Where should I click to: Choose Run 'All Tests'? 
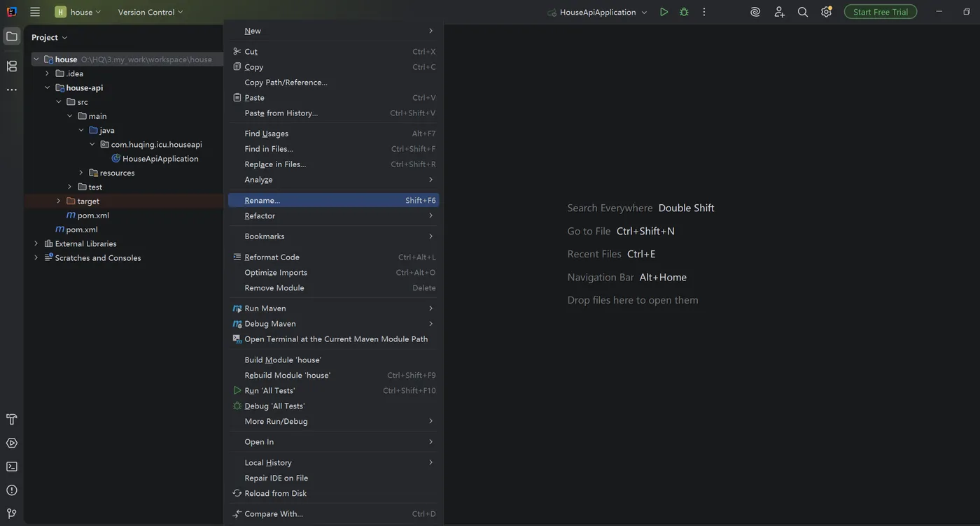tap(333, 391)
